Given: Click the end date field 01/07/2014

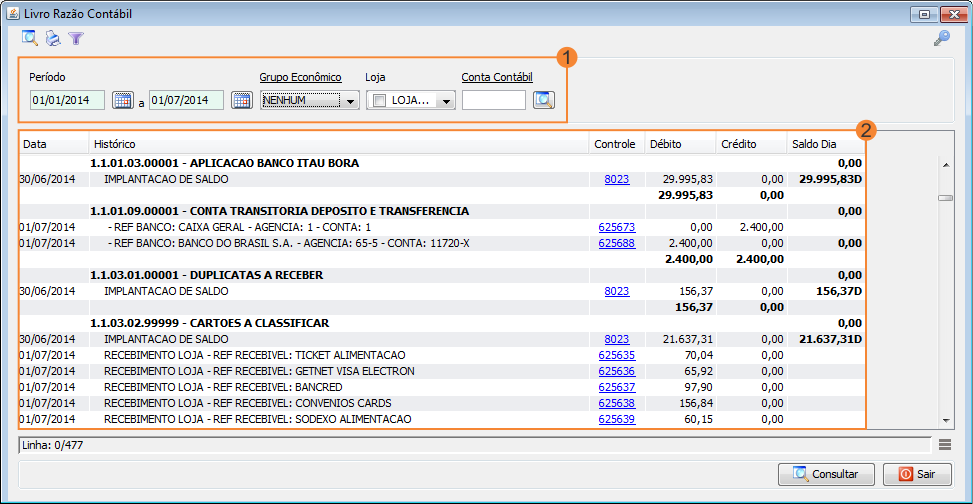Looking at the screenshot, I should (x=186, y=100).
